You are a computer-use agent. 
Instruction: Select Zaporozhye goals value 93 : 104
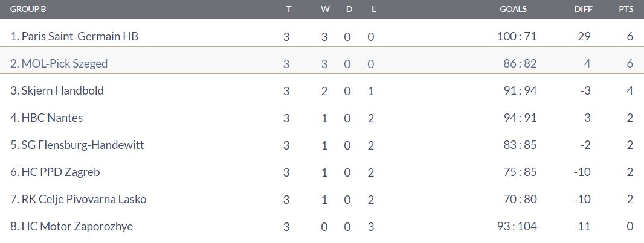(x=517, y=226)
